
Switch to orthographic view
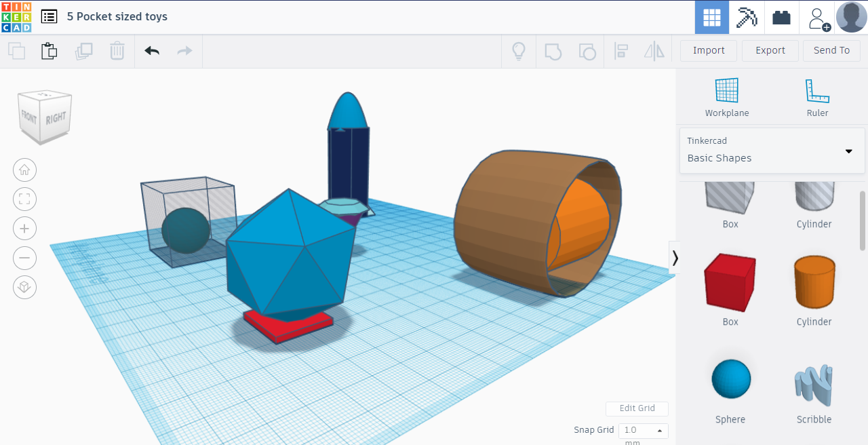point(24,287)
